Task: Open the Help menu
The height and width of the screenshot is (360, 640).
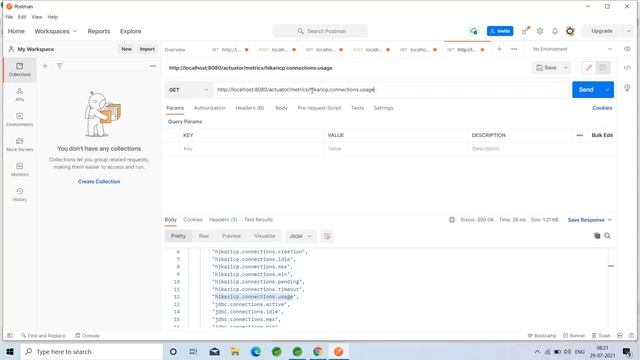Action: coord(53,17)
